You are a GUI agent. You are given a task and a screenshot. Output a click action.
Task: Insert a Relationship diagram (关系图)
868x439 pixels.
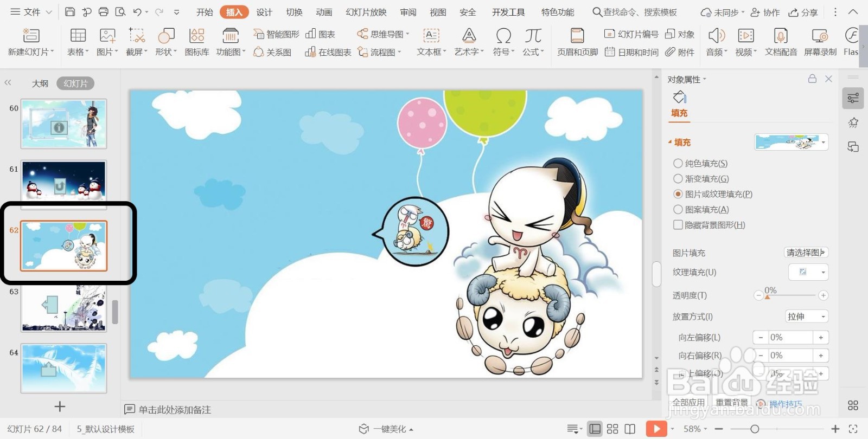(272, 52)
